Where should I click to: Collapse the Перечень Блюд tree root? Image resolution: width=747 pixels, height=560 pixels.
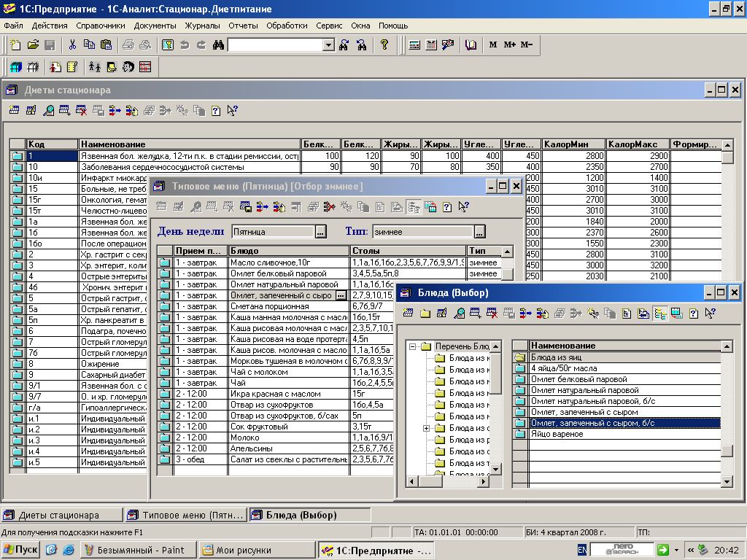pos(413,346)
